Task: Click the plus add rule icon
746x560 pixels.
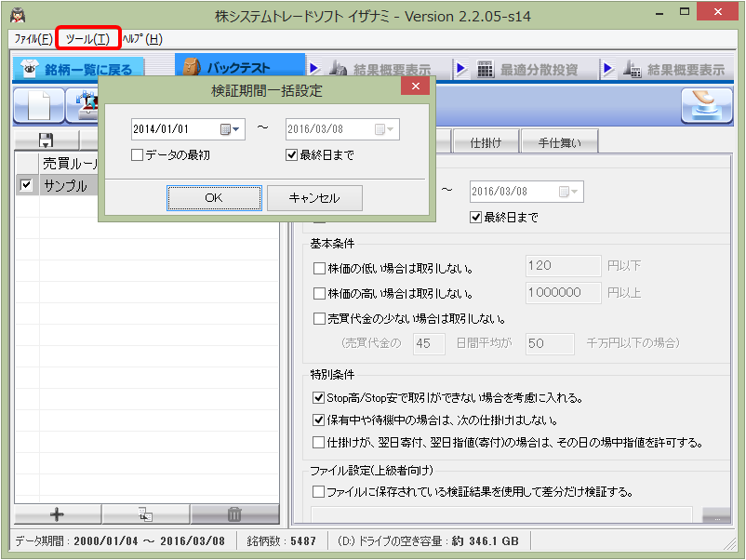Action: [57, 514]
